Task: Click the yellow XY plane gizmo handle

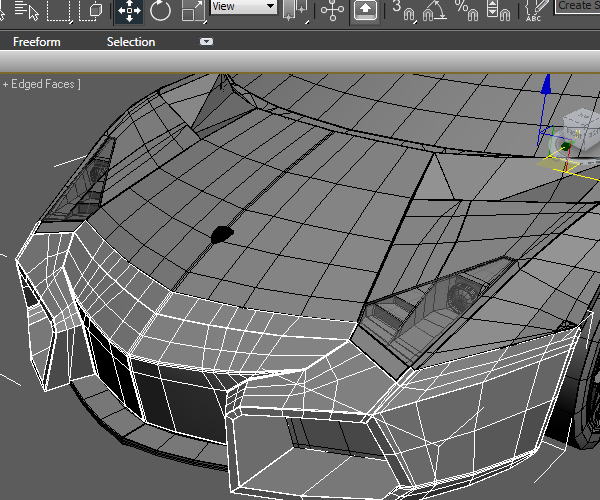Action: (x=558, y=163)
